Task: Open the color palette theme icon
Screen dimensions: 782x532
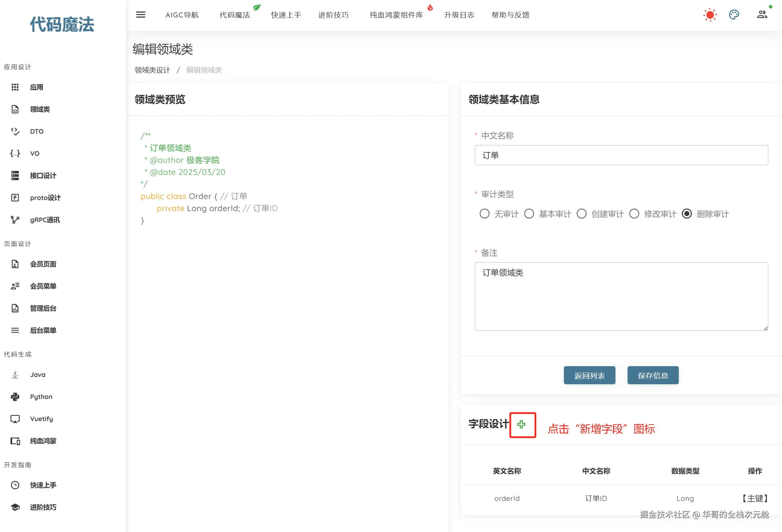Action: (x=734, y=15)
